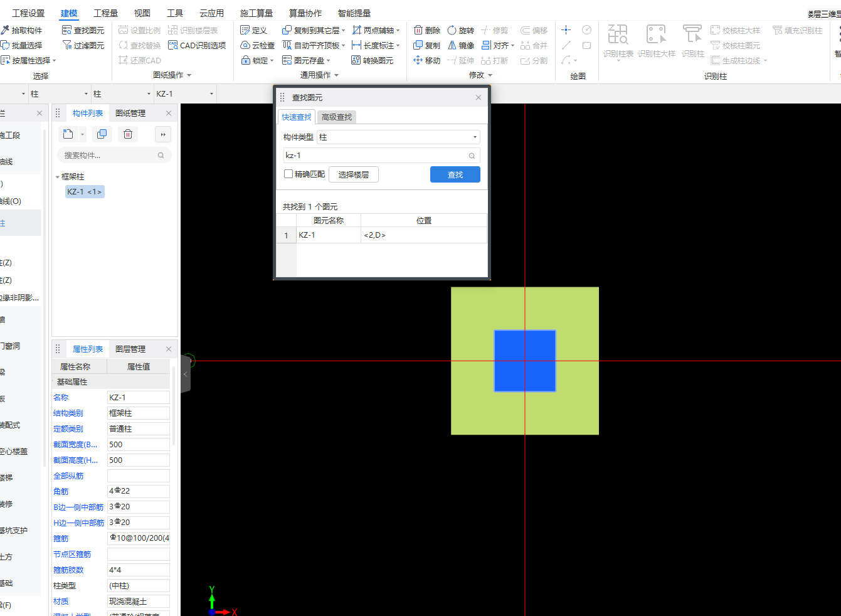This screenshot has height=616, width=841.
Task: Select the draw point tool in 绘图 group
Action: [x=566, y=30]
